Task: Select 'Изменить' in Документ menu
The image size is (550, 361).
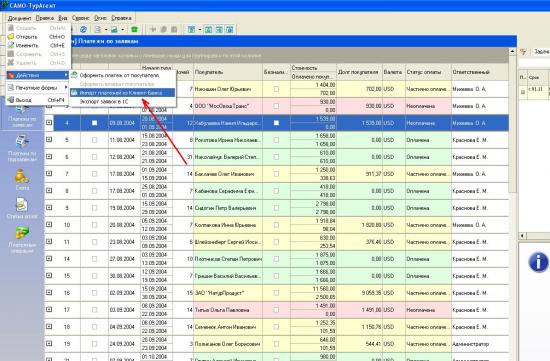Action: (x=38, y=45)
